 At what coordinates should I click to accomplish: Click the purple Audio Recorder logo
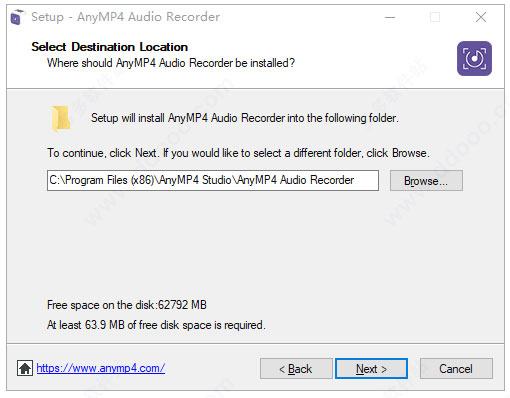[474, 58]
